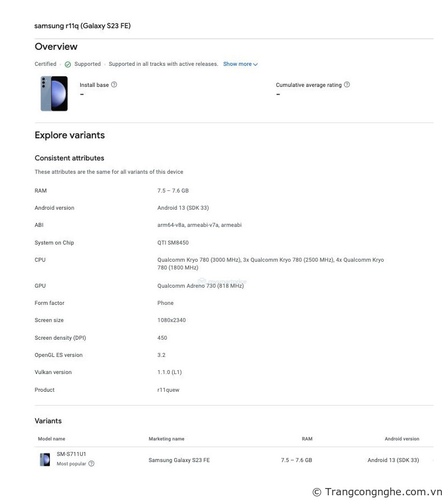Image resolution: width=448 pixels, height=503 pixels.
Task: Sort by Model name column header
Action: [51, 439]
